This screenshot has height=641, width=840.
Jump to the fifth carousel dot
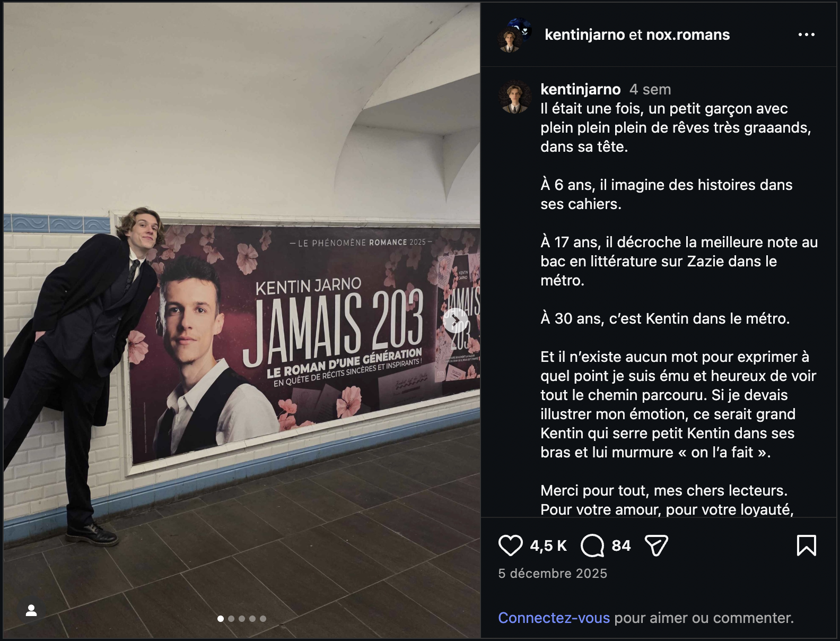[x=263, y=619]
